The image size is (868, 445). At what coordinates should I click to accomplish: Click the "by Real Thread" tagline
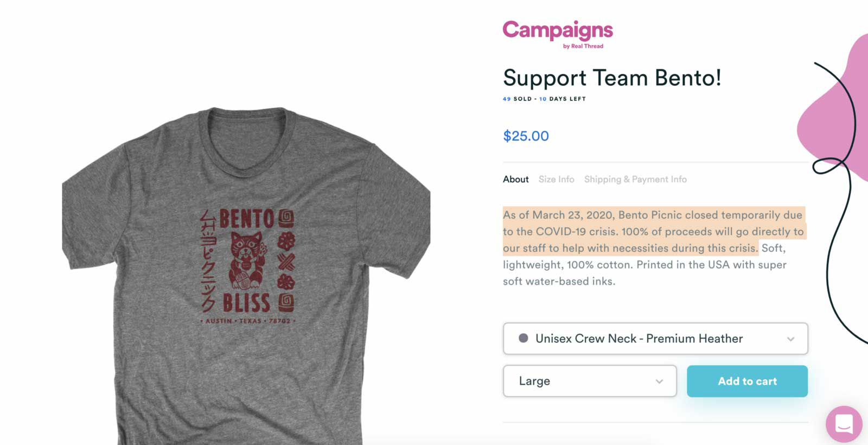[583, 47]
